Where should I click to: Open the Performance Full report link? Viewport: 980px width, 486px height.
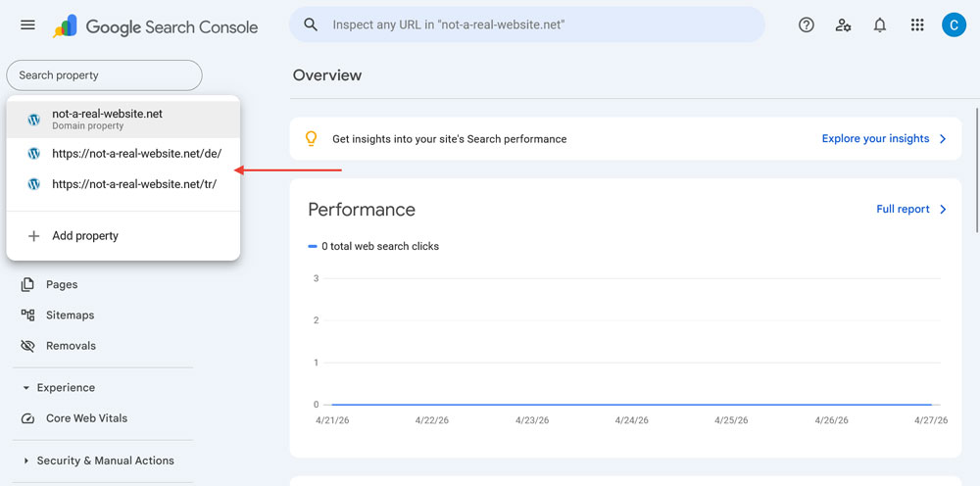[x=903, y=210]
